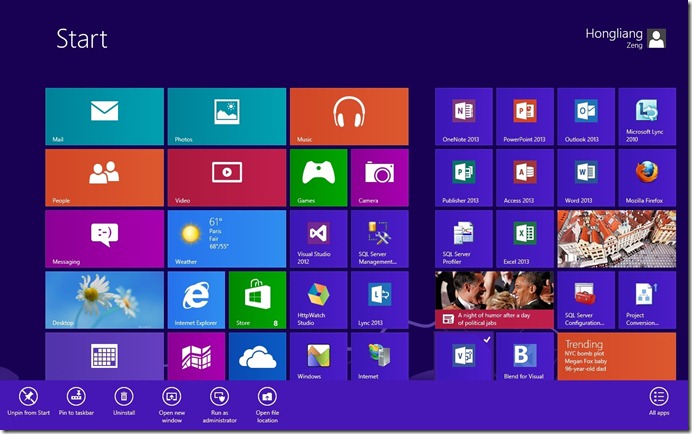
Task: Open the People tile
Action: [105, 177]
